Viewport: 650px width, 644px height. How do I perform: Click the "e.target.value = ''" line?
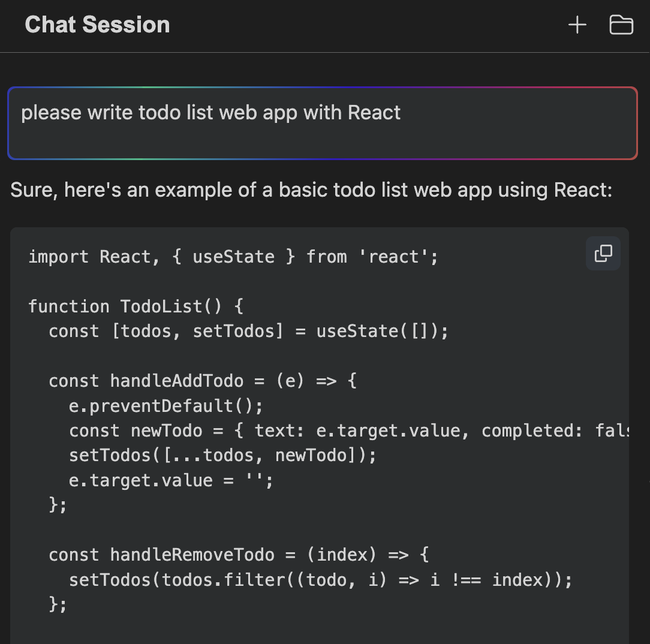171,481
